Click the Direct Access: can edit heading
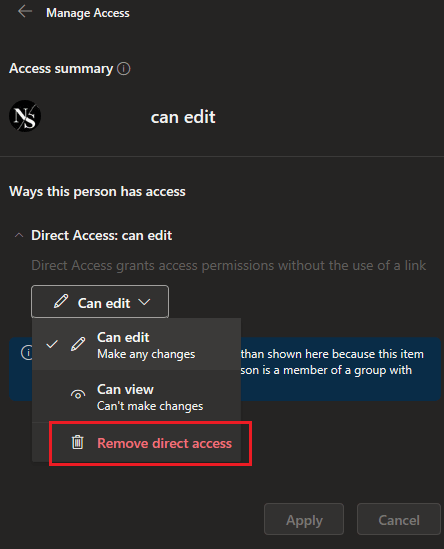The height and width of the screenshot is (549, 444). click(x=102, y=235)
